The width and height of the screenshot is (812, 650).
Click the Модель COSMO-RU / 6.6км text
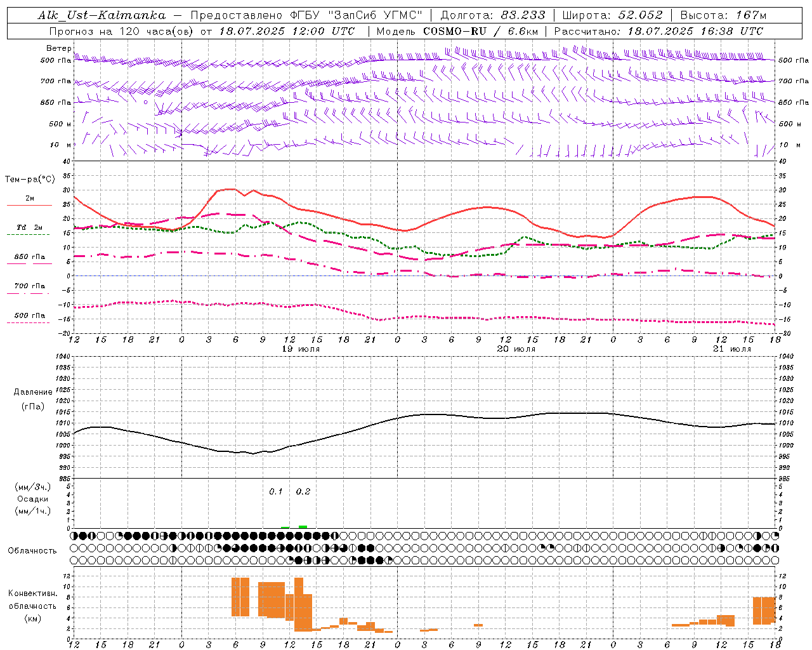coord(457,31)
